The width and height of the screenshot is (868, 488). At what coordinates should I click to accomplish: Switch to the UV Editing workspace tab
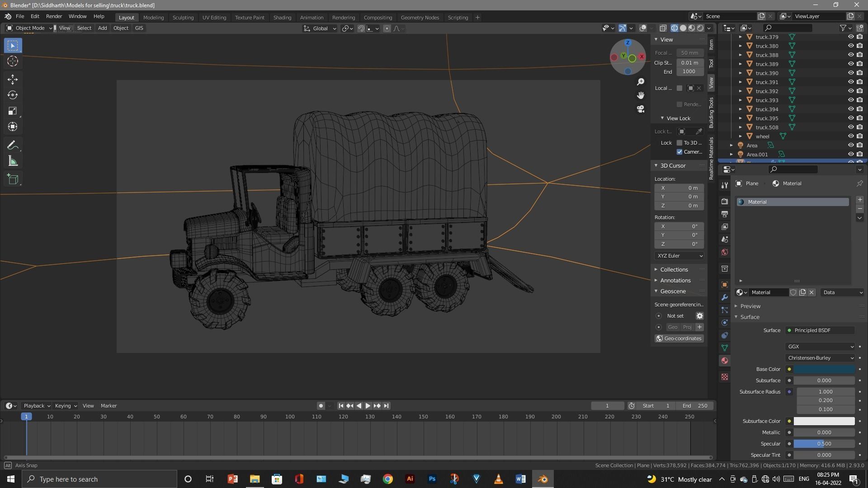pos(214,18)
